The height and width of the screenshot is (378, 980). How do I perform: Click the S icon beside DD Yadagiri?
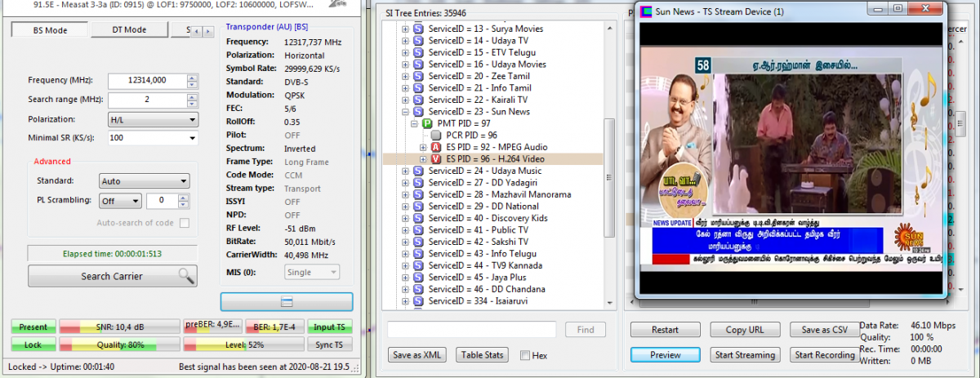click(419, 183)
